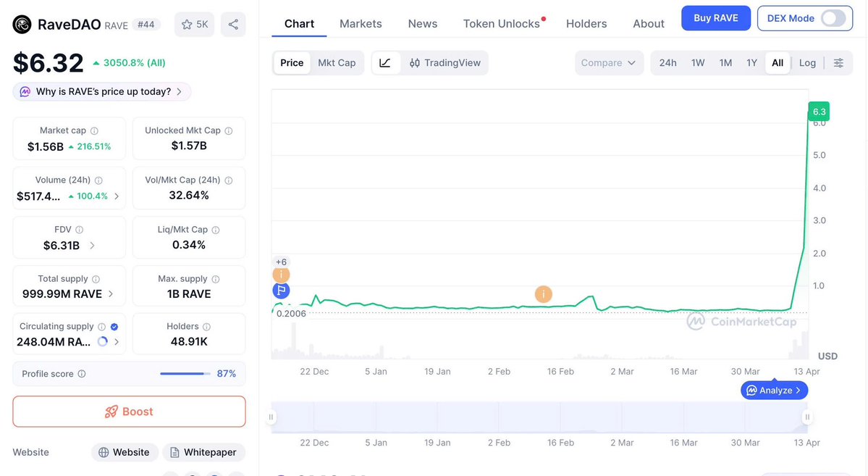The height and width of the screenshot is (476, 868).
Task: Switch to the Markets tab
Action: tap(361, 23)
